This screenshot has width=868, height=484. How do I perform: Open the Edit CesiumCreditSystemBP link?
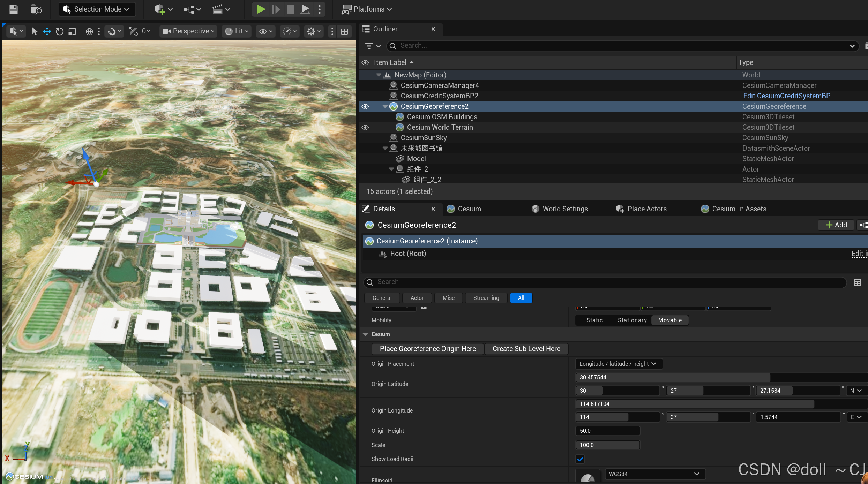786,96
